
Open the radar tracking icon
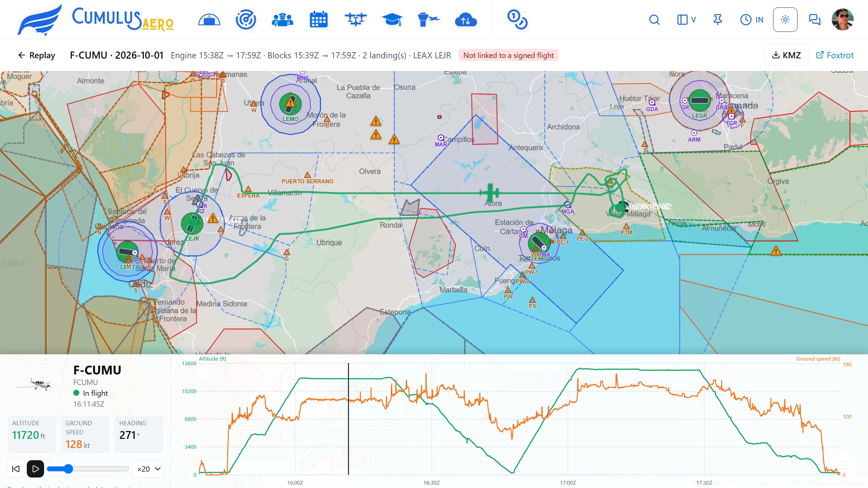[246, 20]
